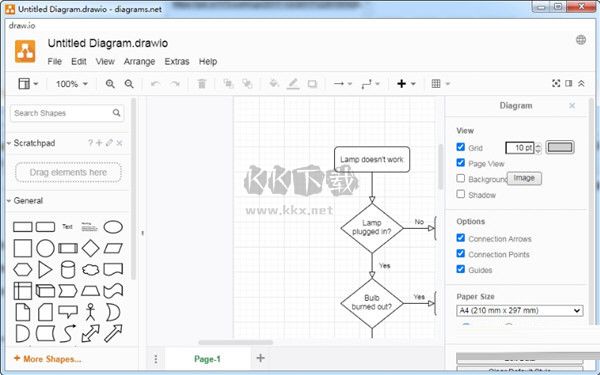600x375 pixels.
Task: Toggle the Guides checkbox
Action: (461, 269)
